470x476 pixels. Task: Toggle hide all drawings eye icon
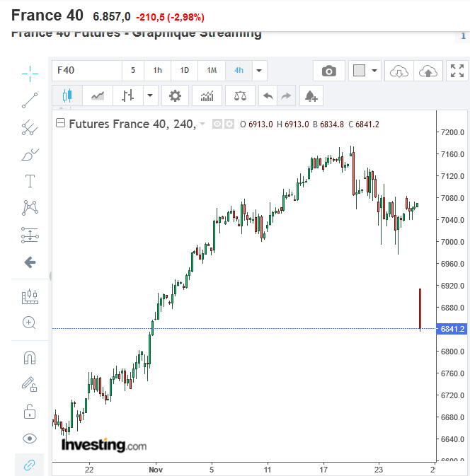pos(30,439)
